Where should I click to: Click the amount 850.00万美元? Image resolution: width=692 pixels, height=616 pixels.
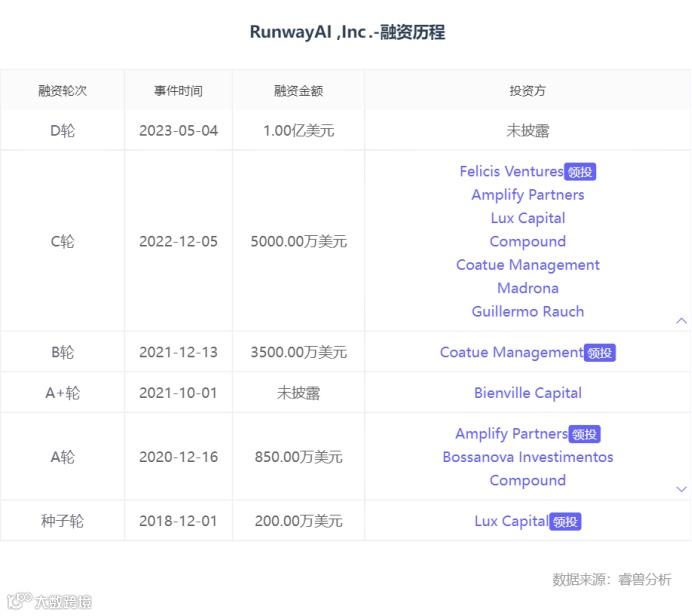click(x=298, y=457)
